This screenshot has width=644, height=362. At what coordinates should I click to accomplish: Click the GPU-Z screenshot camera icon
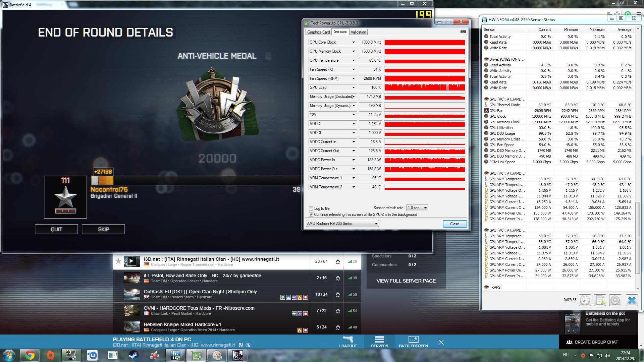(463, 32)
